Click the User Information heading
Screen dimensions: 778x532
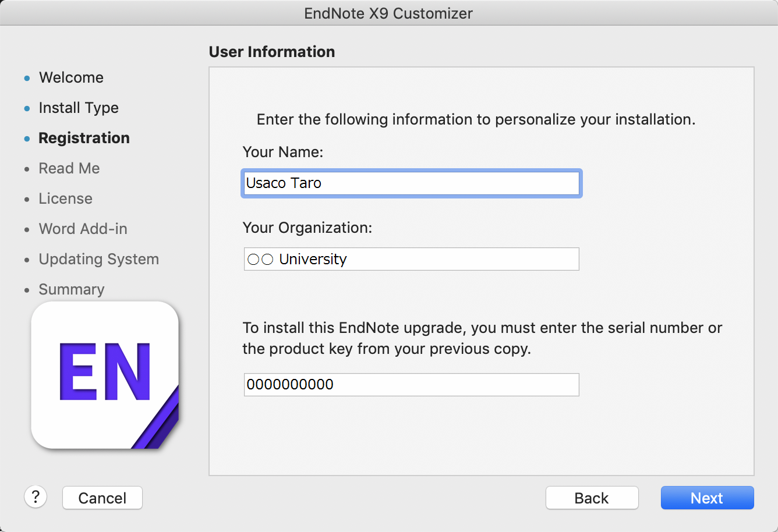272,52
